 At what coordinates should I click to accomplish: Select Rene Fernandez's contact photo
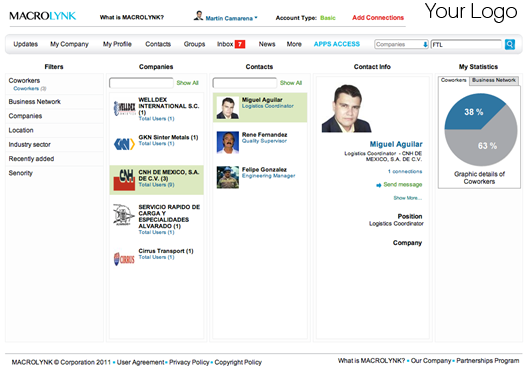pos(228,142)
